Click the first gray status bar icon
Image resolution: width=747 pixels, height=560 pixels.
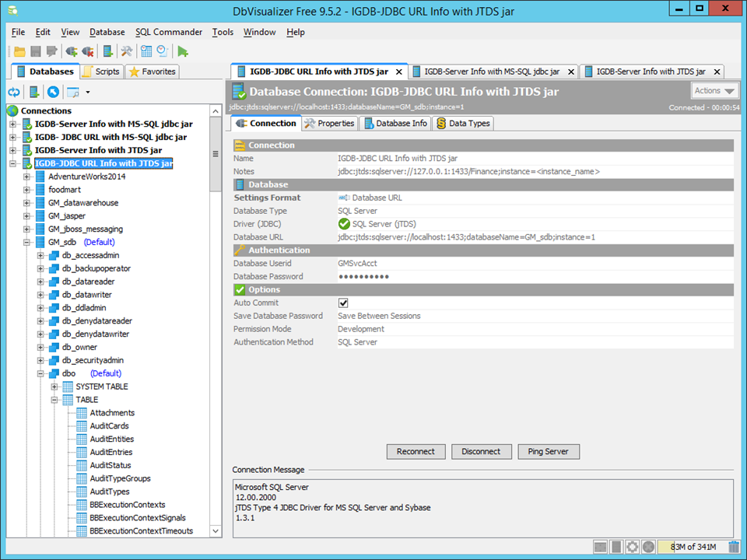pos(600,547)
